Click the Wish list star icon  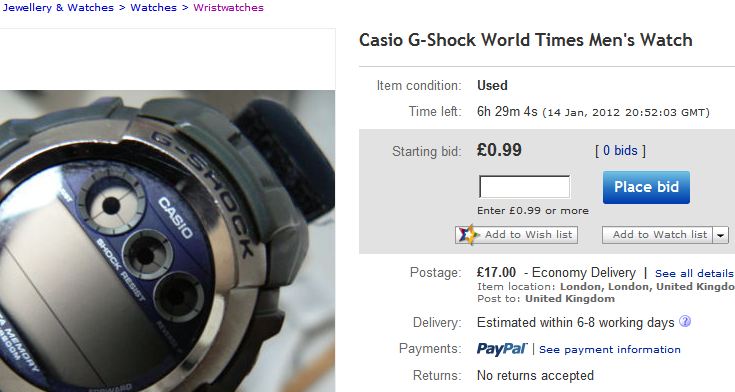tap(468, 234)
